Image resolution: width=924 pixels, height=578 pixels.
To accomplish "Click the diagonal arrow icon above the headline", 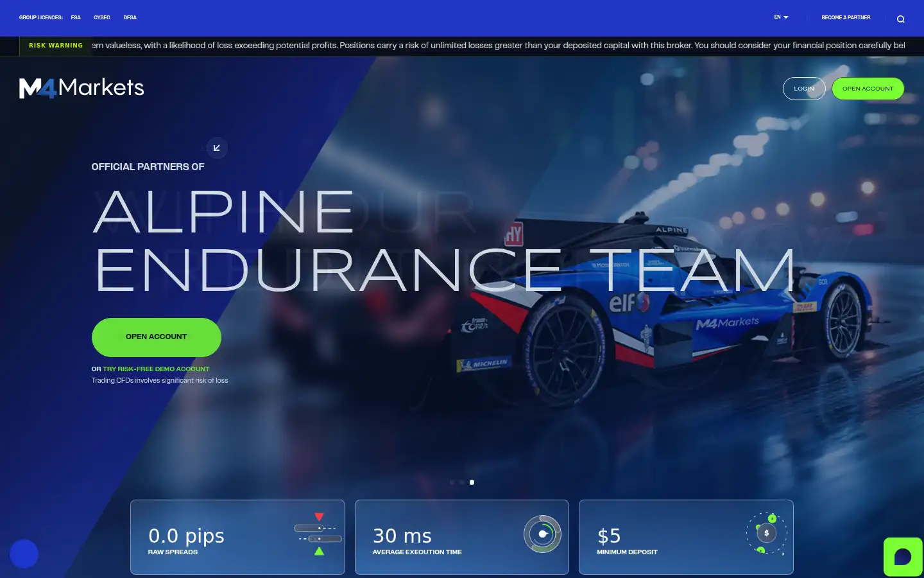I will [217, 148].
